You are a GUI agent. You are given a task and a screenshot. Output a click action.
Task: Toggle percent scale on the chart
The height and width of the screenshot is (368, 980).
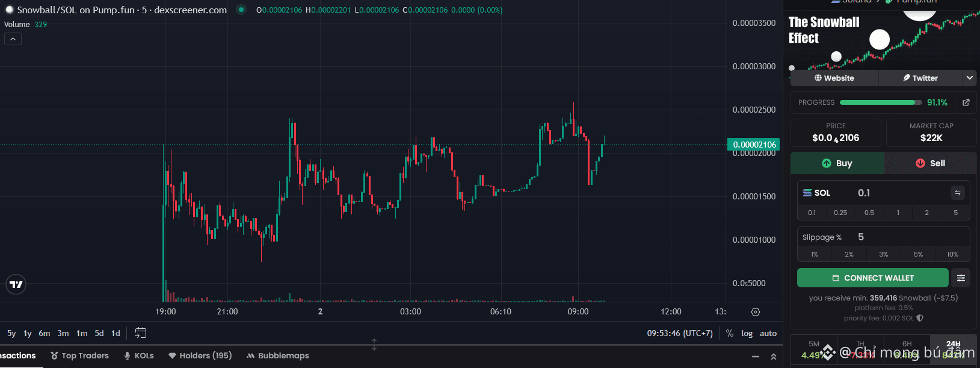point(730,333)
